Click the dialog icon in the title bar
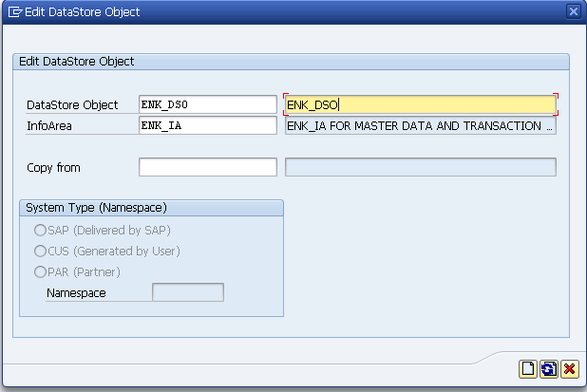Screen dimensions: 587x392 (15, 12)
